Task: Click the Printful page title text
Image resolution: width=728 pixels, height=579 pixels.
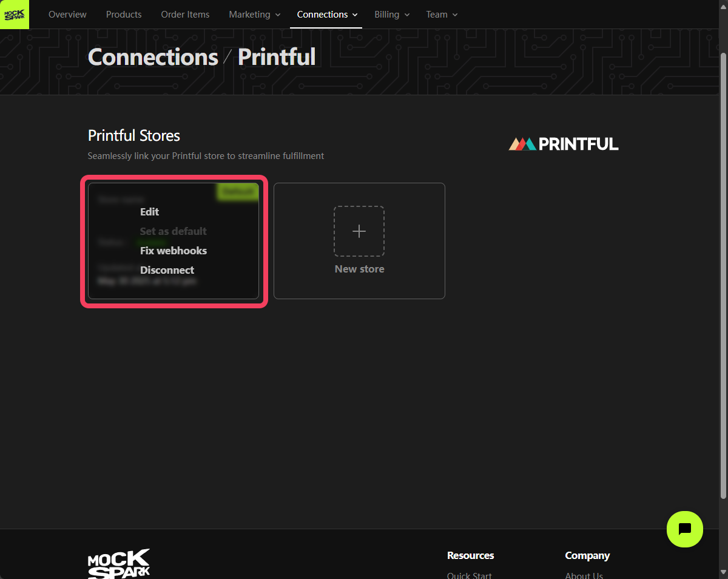Action: point(277,57)
